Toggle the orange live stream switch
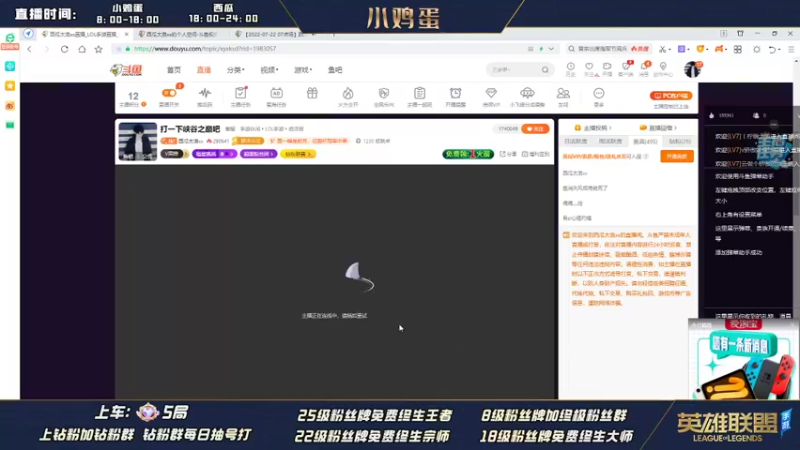 (169, 93)
